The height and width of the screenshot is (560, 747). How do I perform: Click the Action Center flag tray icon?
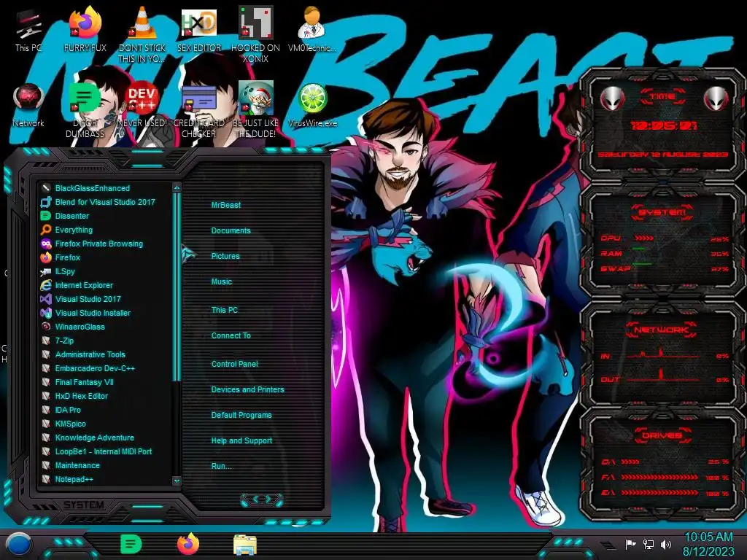631,544
